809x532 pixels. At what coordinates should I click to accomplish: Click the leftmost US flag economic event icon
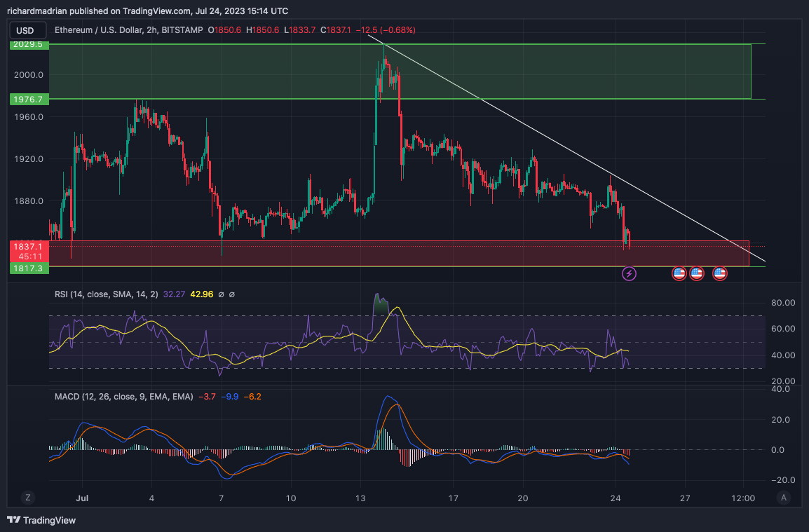click(679, 273)
